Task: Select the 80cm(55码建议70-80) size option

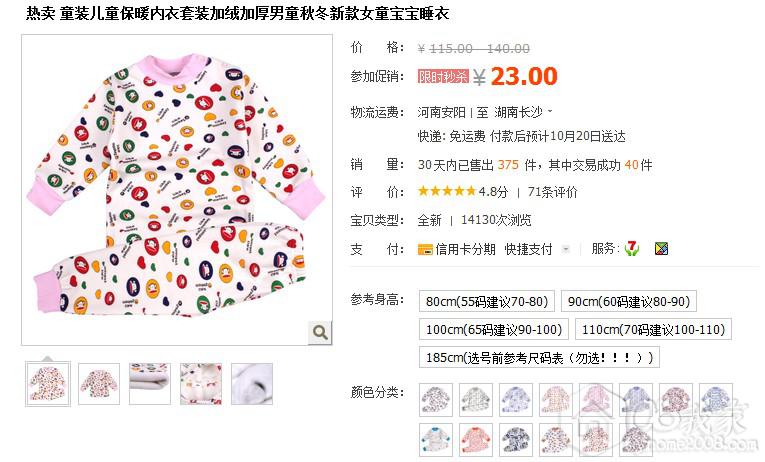Action: [x=486, y=301]
